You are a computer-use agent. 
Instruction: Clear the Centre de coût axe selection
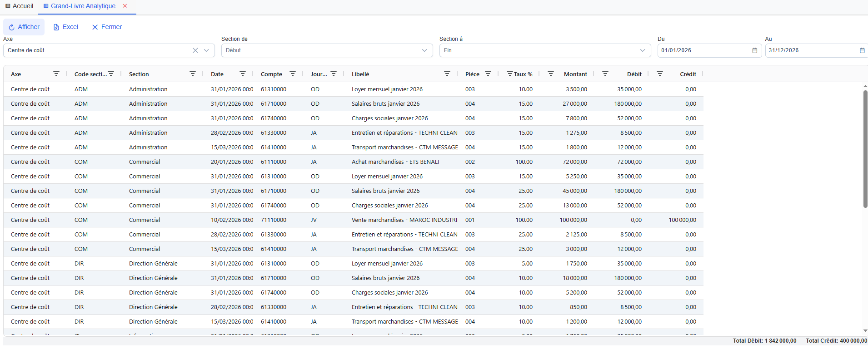pos(195,50)
